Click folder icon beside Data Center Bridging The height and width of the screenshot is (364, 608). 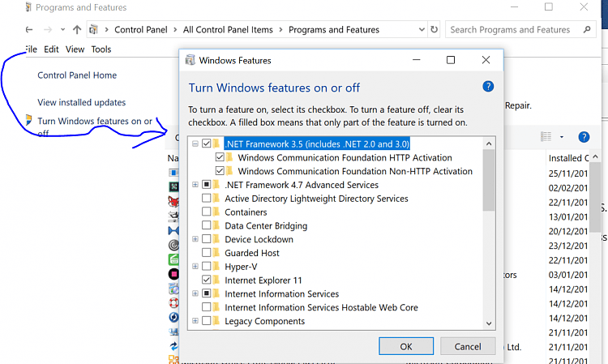pyautogui.click(x=216, y=225)
